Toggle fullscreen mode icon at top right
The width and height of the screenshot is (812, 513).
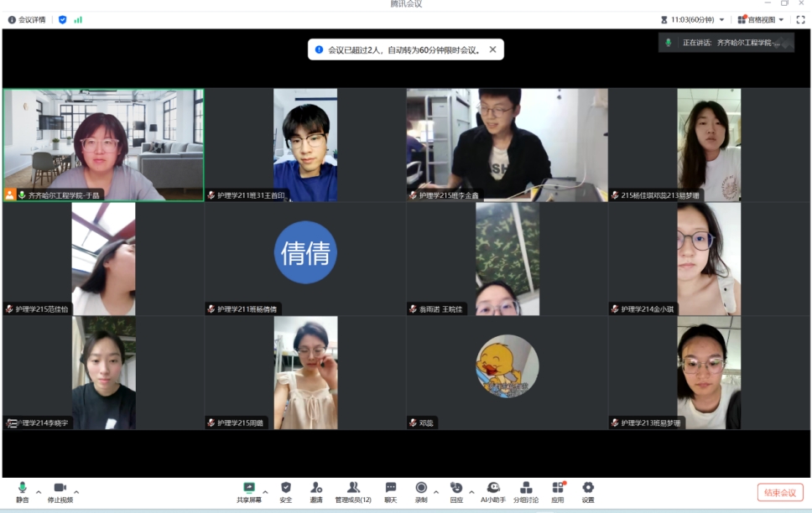pyautogui.click(x=800, y=19)
